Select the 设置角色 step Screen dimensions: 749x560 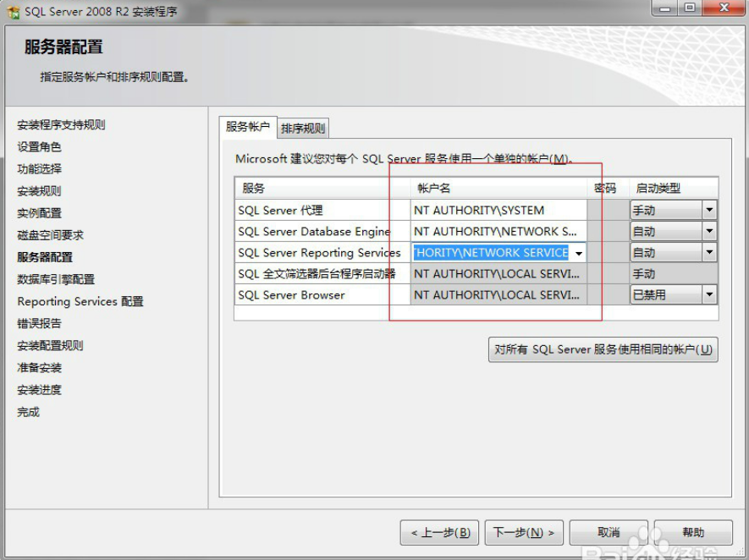(x=39, y=147)
